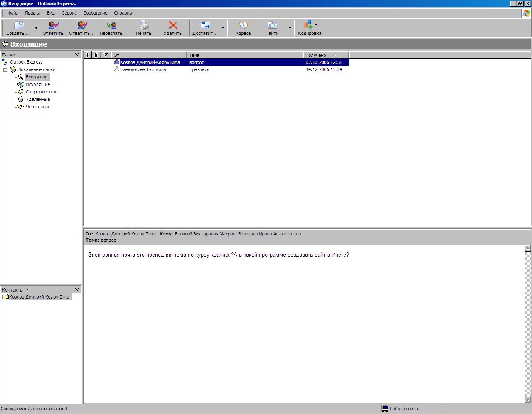The width and height of the screenshot is (532, 414).
Task: Click the Кодировка (Encoding) toolbar icon
Action: coord(308,26)
